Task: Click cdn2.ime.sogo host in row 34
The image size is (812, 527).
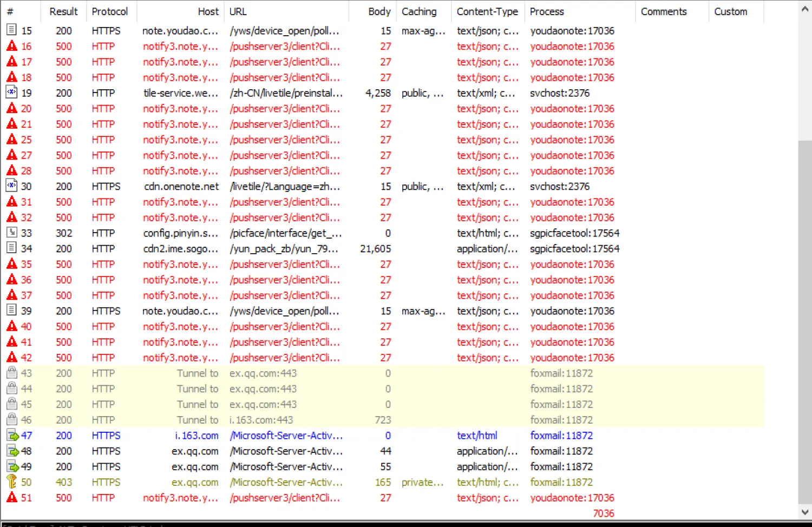Action: [x=181, y=249]
